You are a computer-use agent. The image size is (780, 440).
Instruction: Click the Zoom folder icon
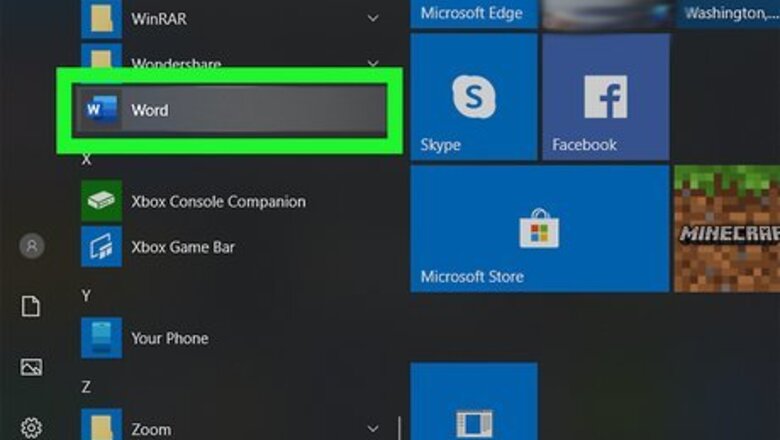pos(101,425)
